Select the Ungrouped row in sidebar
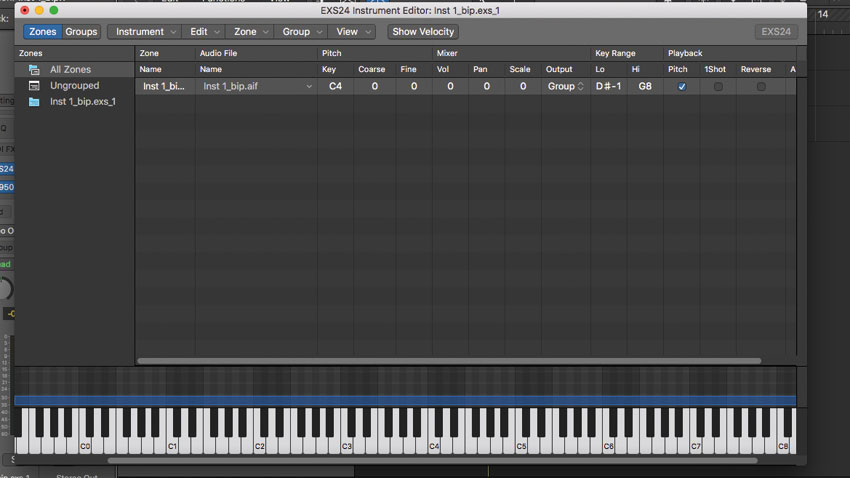 [74, 86]
